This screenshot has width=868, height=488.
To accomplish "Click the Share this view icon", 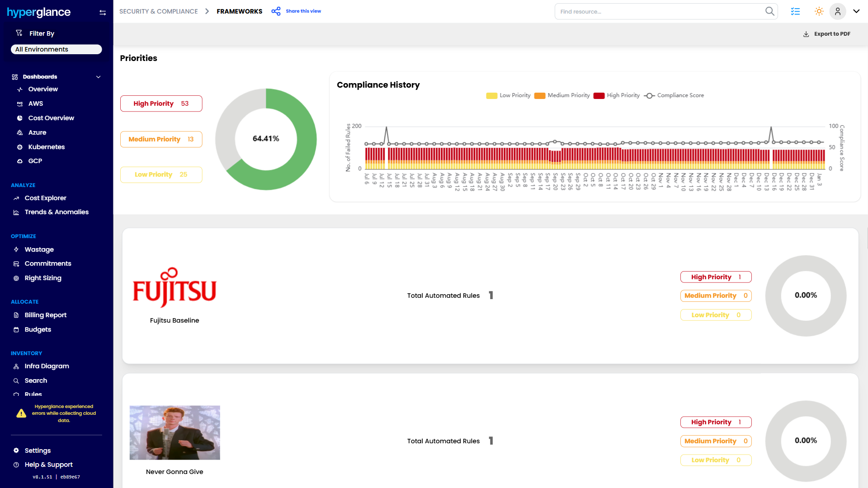I will (x=276, y=11).
